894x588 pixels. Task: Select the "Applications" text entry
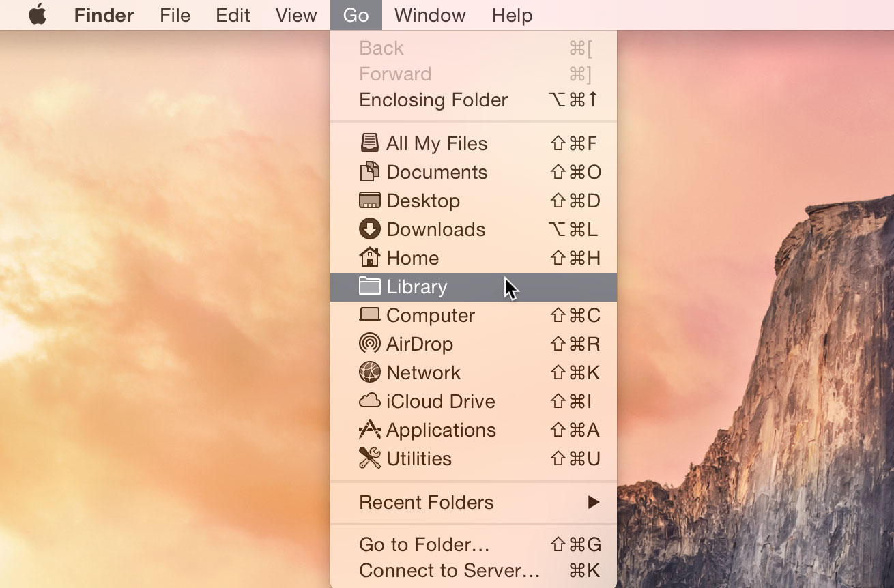441,430
